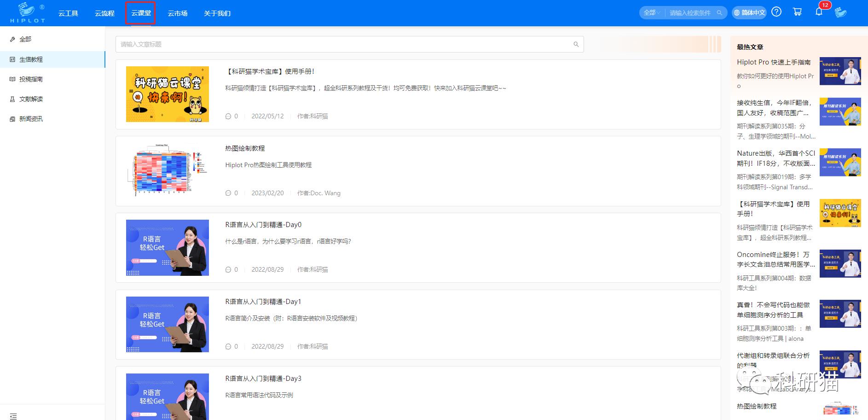Open the help question mark icon

(x=776, y=12)
